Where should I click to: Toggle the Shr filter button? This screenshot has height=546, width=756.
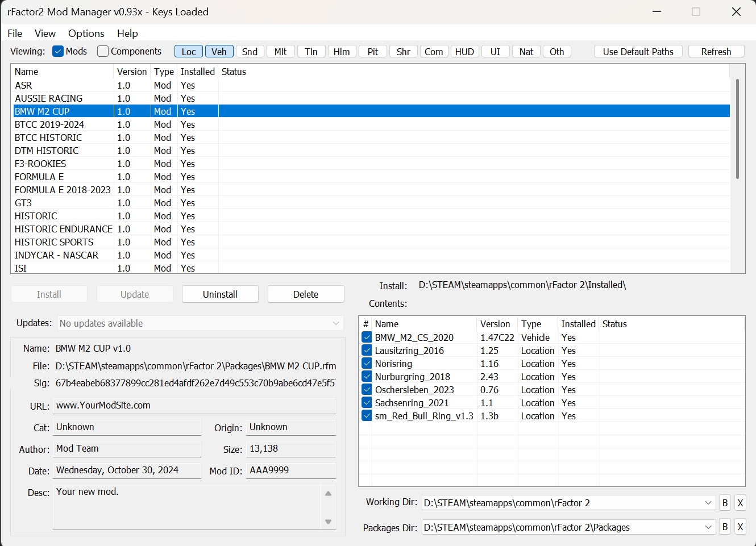404,52
